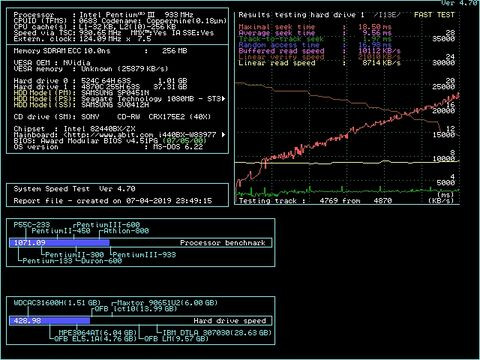Select the VESA OEM NVidia entry

(x=52, y=63)
